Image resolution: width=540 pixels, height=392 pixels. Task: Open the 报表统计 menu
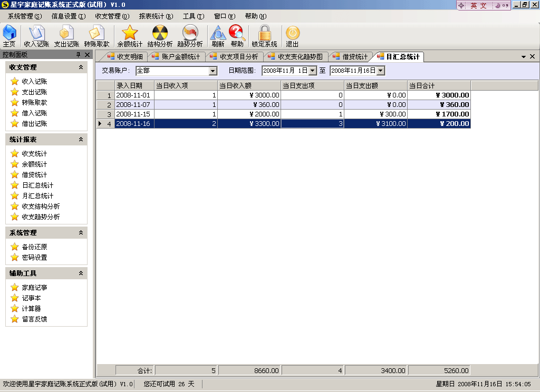click(156, 16)
